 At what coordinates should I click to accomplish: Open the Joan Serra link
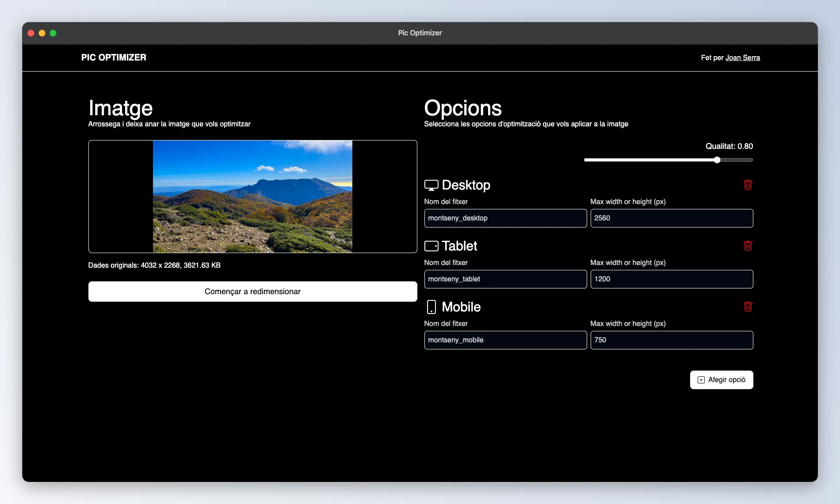(742, 58)
